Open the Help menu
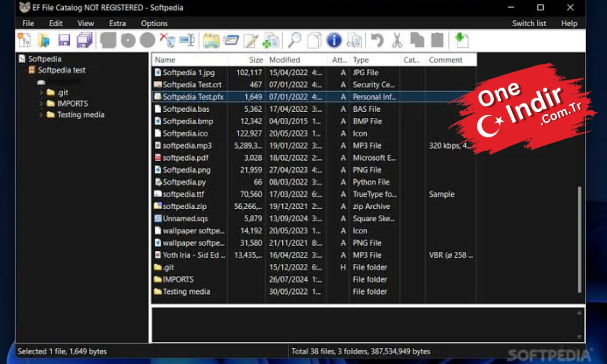 click(x=569, y=23)
